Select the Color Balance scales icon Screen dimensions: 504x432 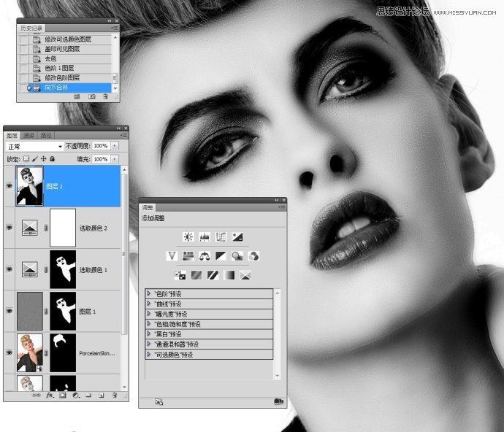pyautogui.click(x=204, y=256)
